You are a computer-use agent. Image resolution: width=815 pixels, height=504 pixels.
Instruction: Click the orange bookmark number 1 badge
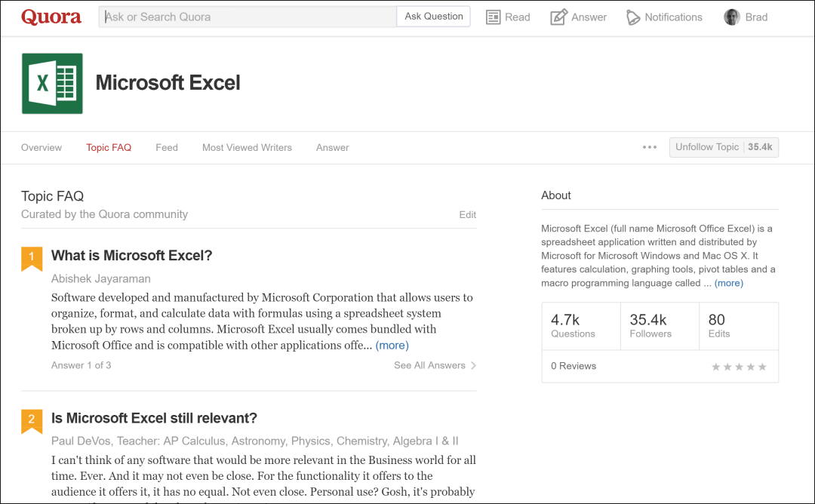(32, 257)
